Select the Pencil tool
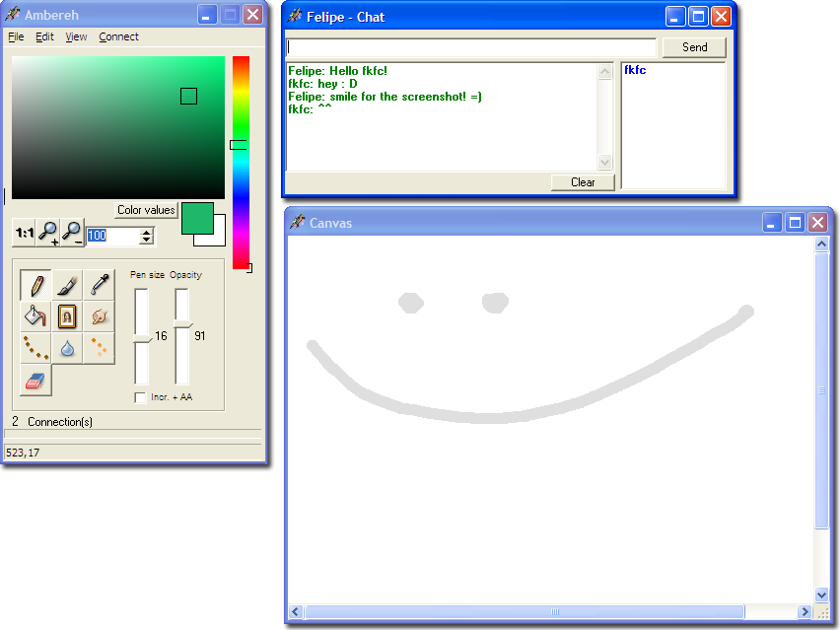Screen dimensions: 840x630 [x=35, y=285]
